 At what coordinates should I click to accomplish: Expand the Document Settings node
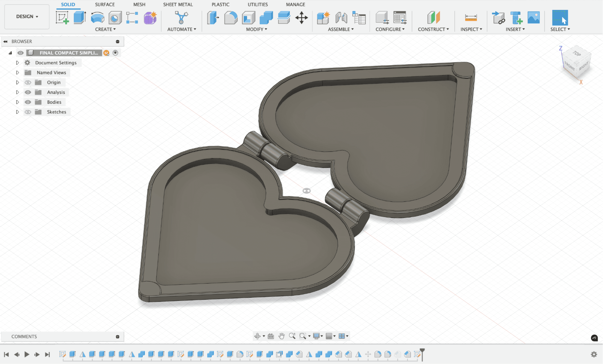17,63
